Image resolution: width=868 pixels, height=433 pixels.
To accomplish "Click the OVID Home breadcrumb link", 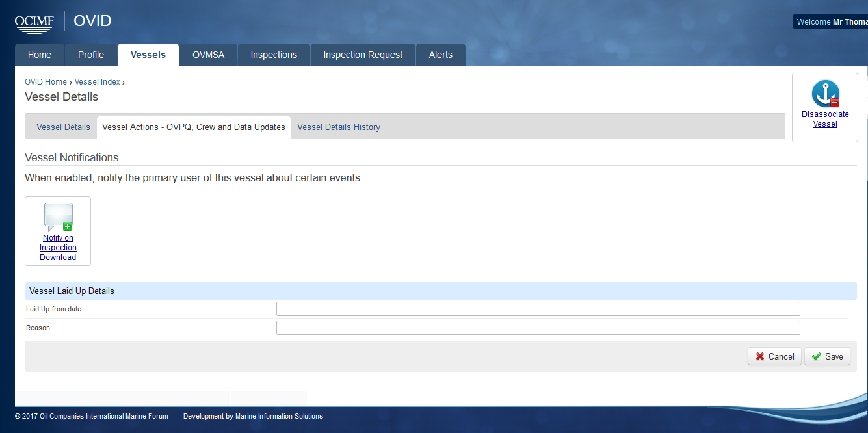I will [46, 82].
